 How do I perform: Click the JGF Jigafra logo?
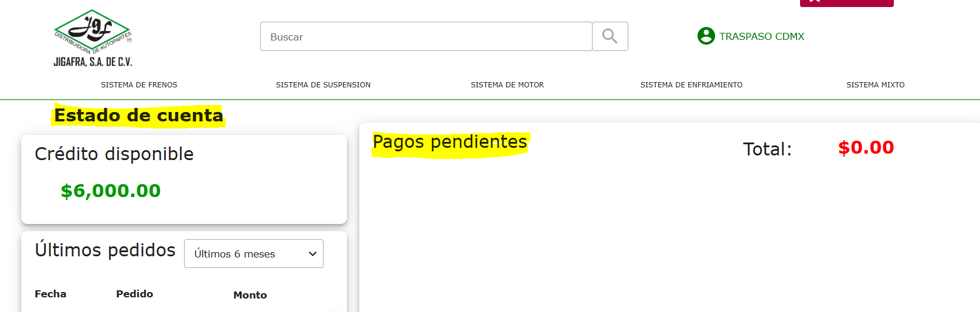coord(93,39)
